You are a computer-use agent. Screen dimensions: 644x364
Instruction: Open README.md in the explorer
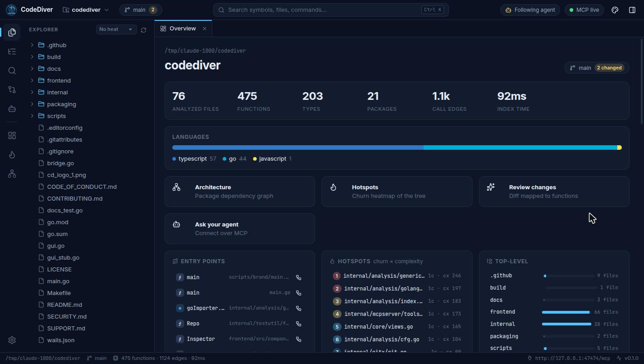[90, 305]
